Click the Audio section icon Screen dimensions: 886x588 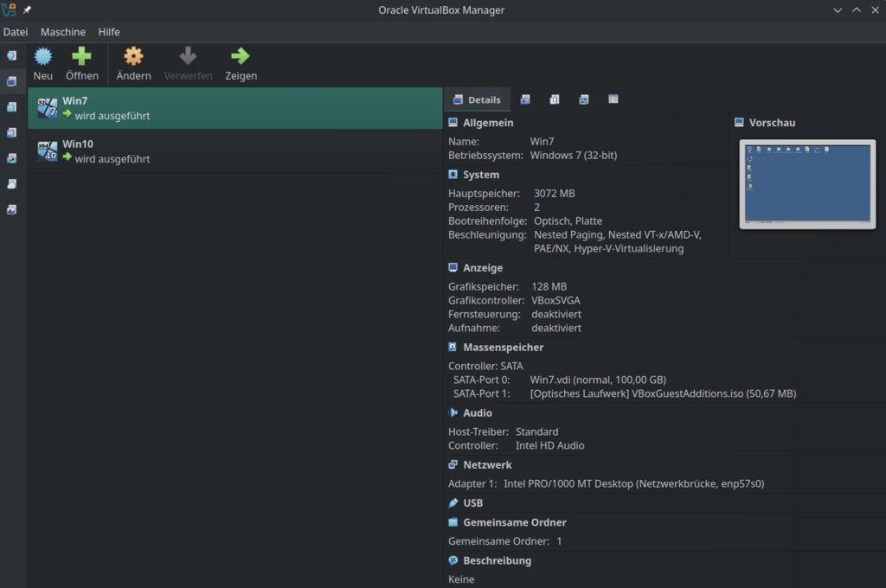click(453, 412)
